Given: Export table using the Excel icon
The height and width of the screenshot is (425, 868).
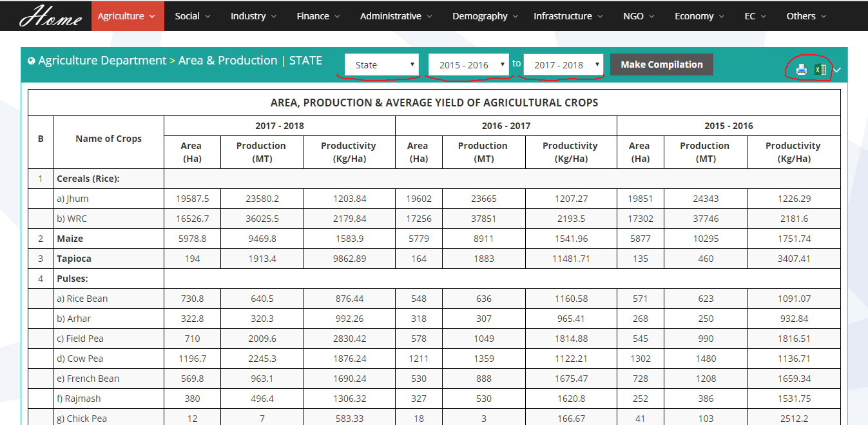Looking at the screenshot, I should tap(820, 70).
